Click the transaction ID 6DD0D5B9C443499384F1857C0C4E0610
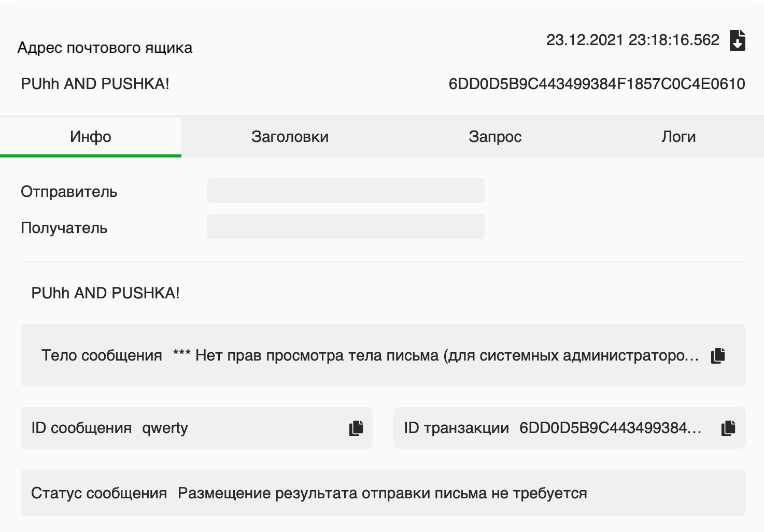The height and width of the screenshot is (532, 764). (x=597, y=83)
